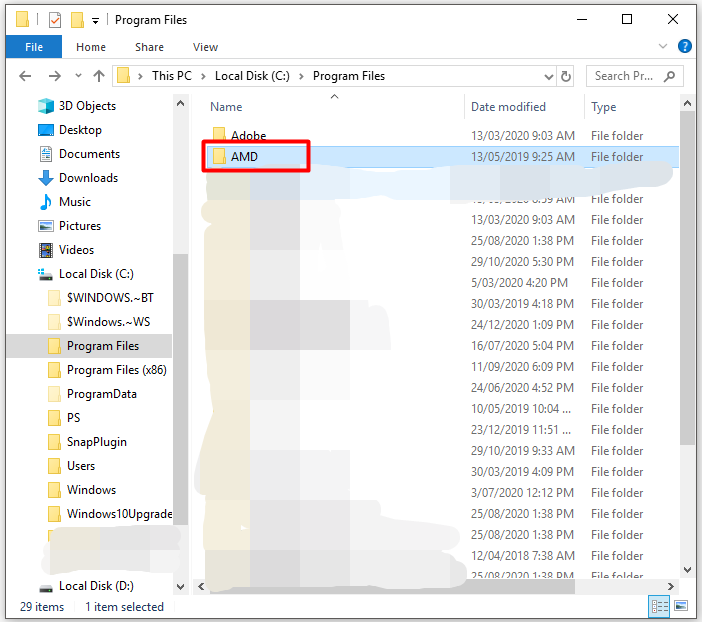Viewport: 702px width, 622px height.
Task: Sort by the Name column header
Action: [226, 107]
